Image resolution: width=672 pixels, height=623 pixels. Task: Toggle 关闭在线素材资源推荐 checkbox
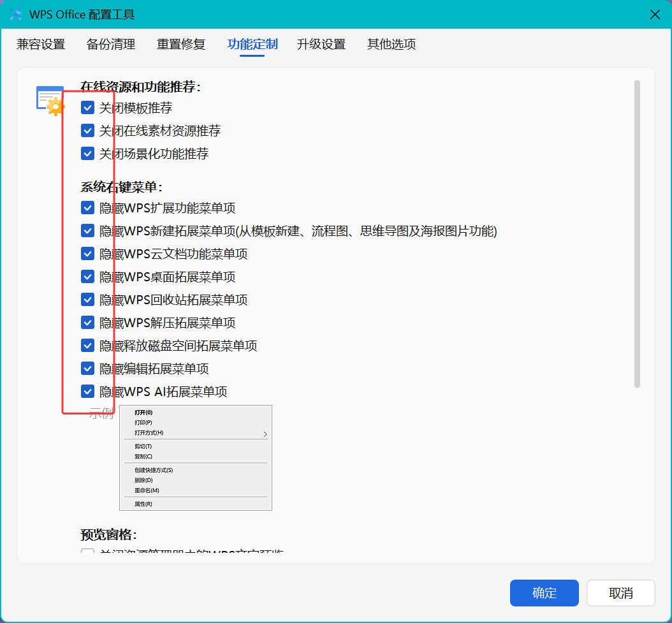87,130
